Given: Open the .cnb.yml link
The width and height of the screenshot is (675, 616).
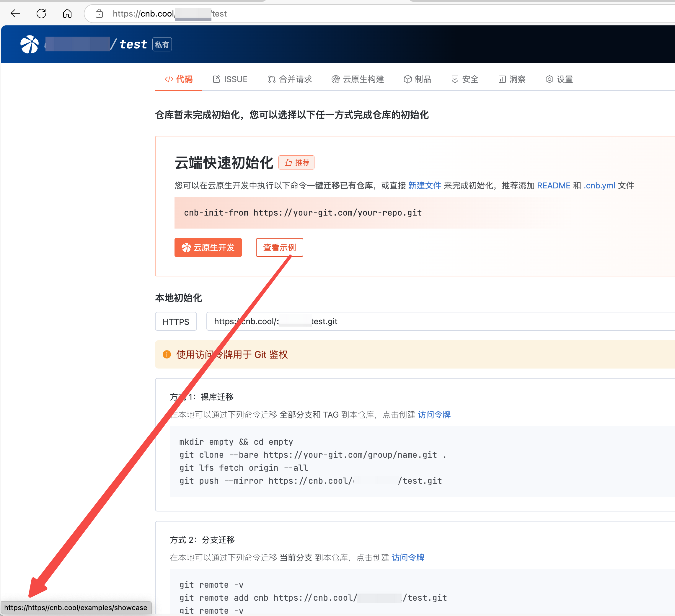Looking at the screenshot, I should tap(599, 185).
